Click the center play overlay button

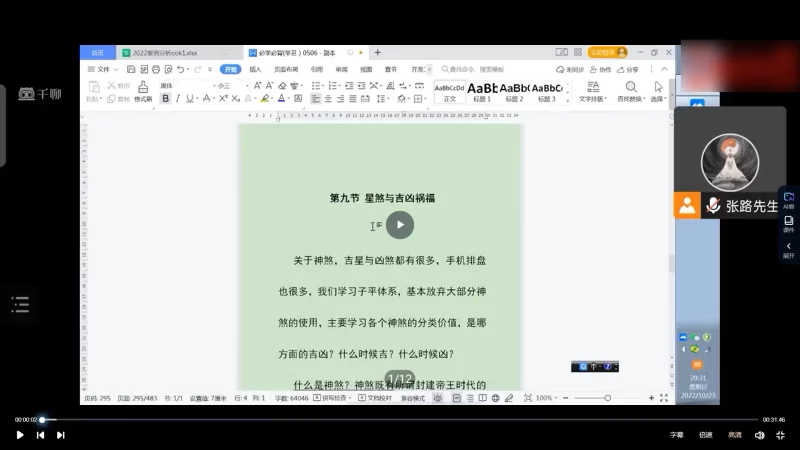pyautogui.click(x=400, y=225)
